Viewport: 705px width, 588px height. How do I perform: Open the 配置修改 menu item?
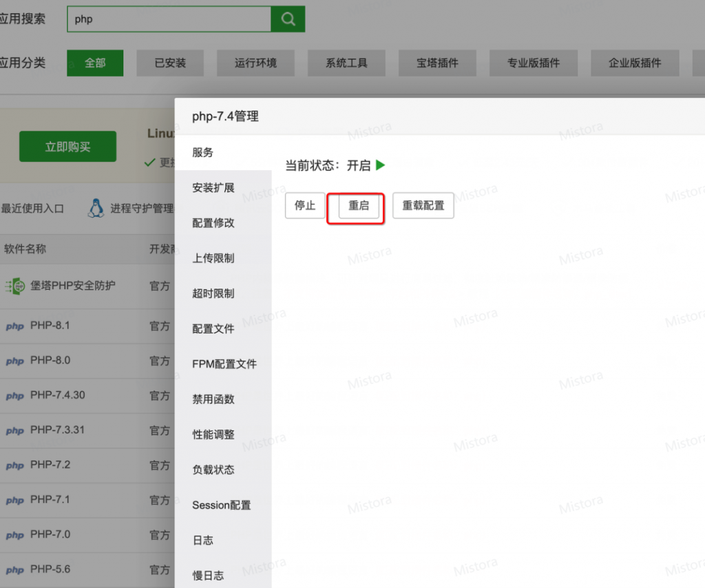[x=223, y=223]
